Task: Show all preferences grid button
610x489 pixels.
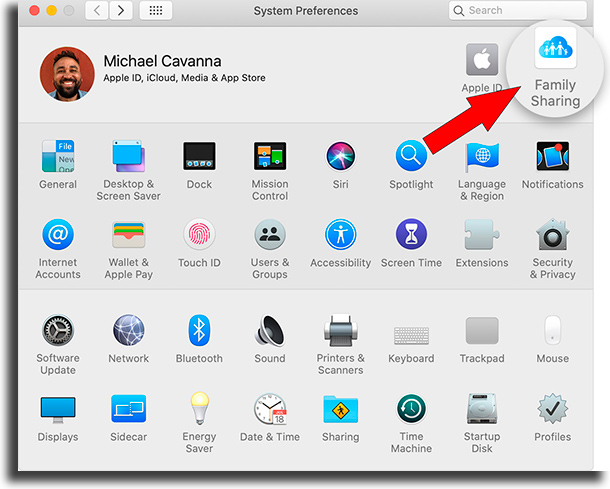Action: (156, 11)
